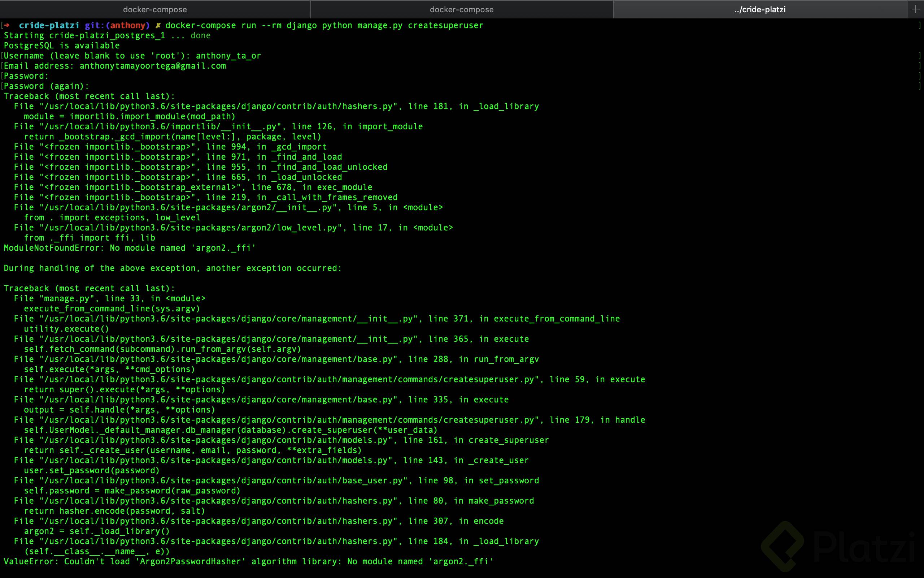Click createsuperuser.py line 59 execute entry
The height and width of the screenshot is (578, 924).
(330, 380)
